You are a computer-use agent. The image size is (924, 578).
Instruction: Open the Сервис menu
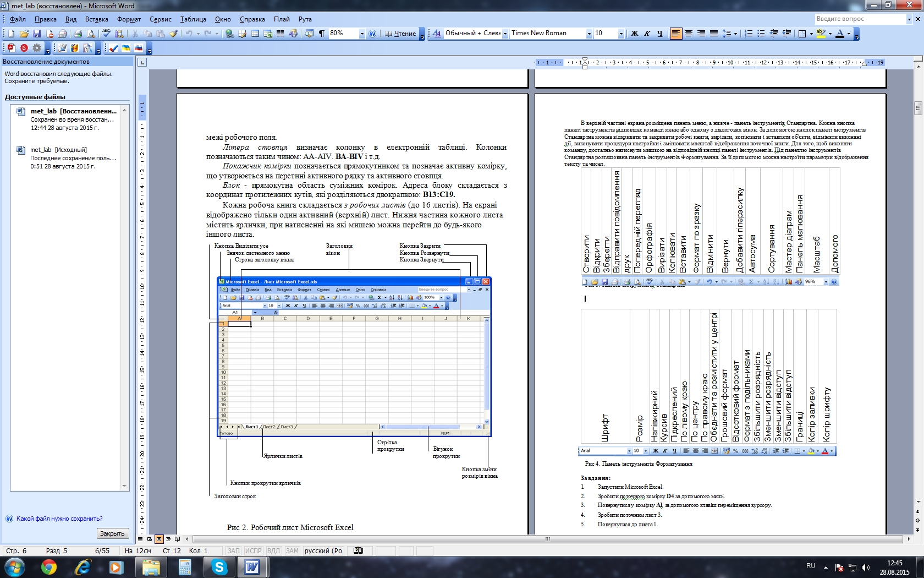pos(161,19)
